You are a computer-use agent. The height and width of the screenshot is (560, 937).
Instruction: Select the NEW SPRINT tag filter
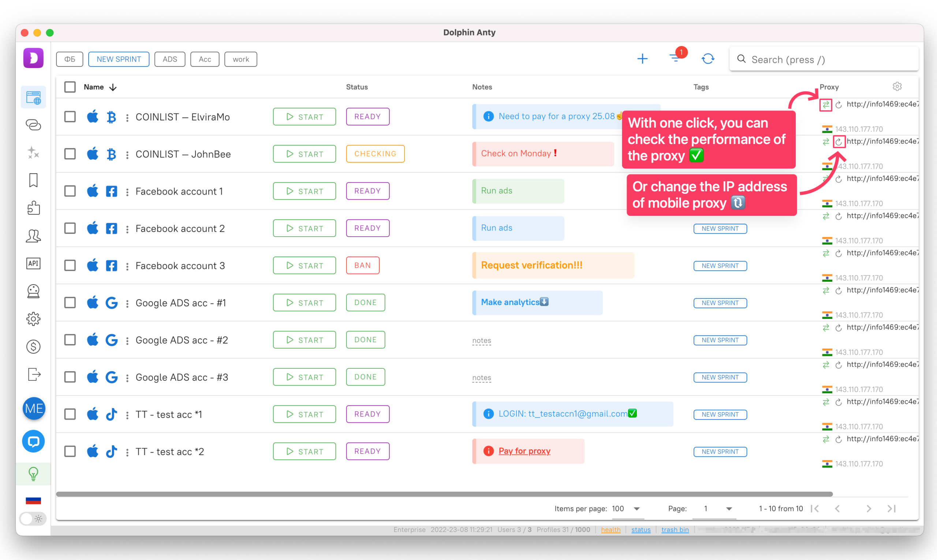pyautogui.click(x=119, y=59)
